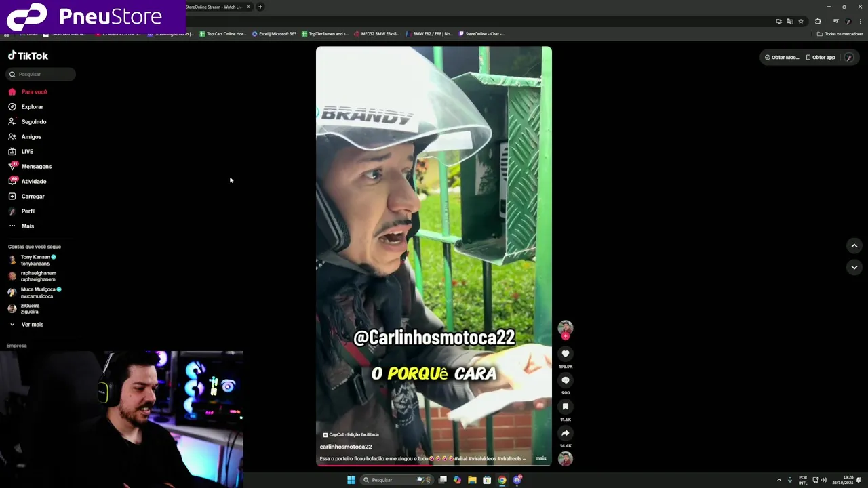868x488 pixels.
Task: Open the taskbar volume control
Action: pos(824,480)
